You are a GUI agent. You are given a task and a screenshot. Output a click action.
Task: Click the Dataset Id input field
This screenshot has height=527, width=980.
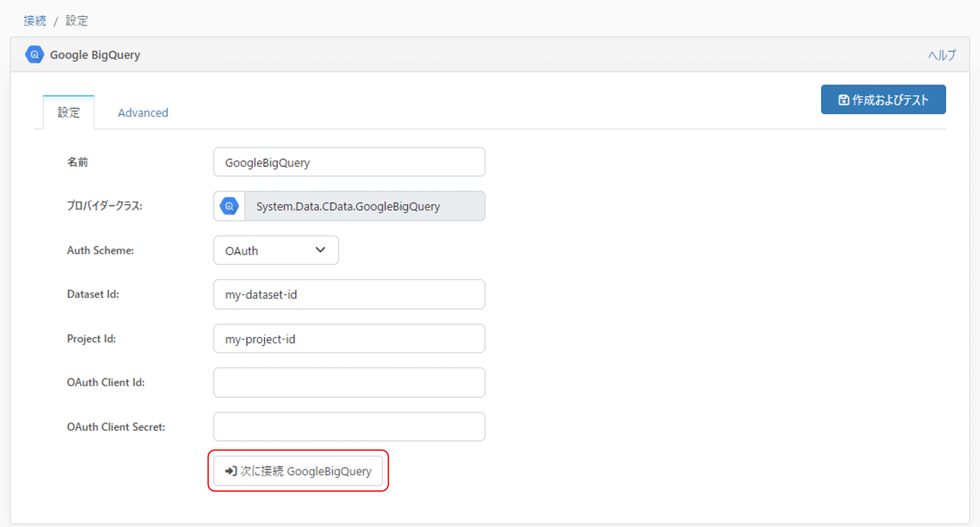click(x=349, y=294)
